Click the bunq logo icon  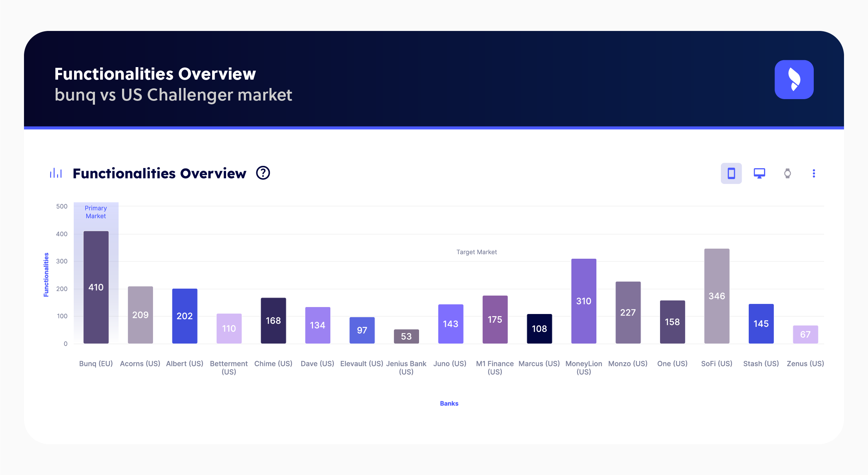tap(794, 80)
